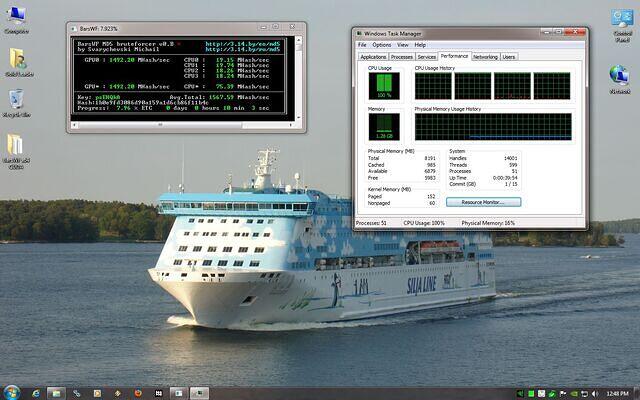Select the Applications tab in Task Manager
This screenshot has height=400, width=640.
(x=373, y=57)
